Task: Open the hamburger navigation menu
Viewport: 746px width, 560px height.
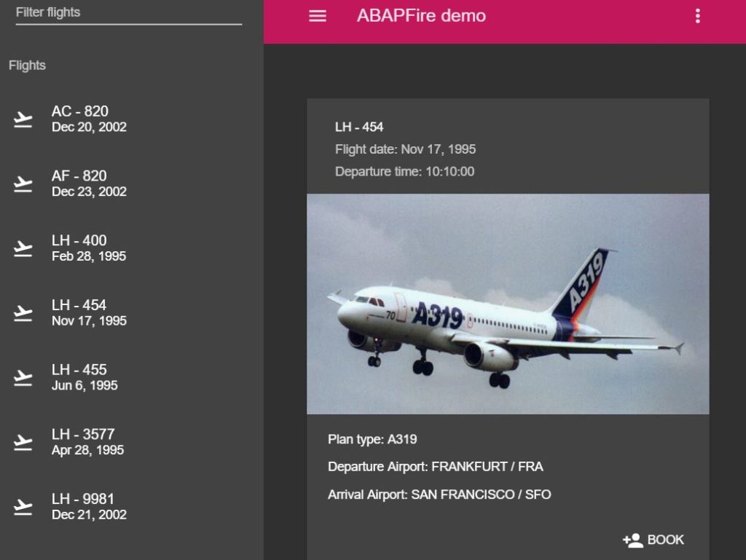Action: click(x=318, y=16)
